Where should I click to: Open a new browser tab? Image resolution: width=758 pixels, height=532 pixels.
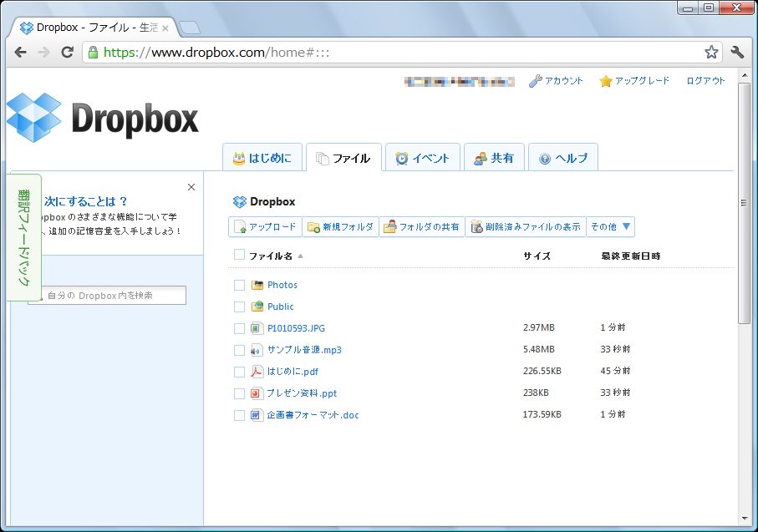click(x=190, y=28)
